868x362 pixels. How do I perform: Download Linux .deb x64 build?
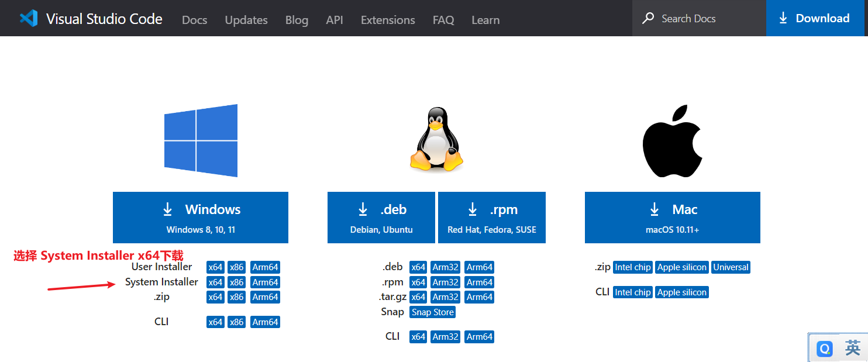click(418, 267)
